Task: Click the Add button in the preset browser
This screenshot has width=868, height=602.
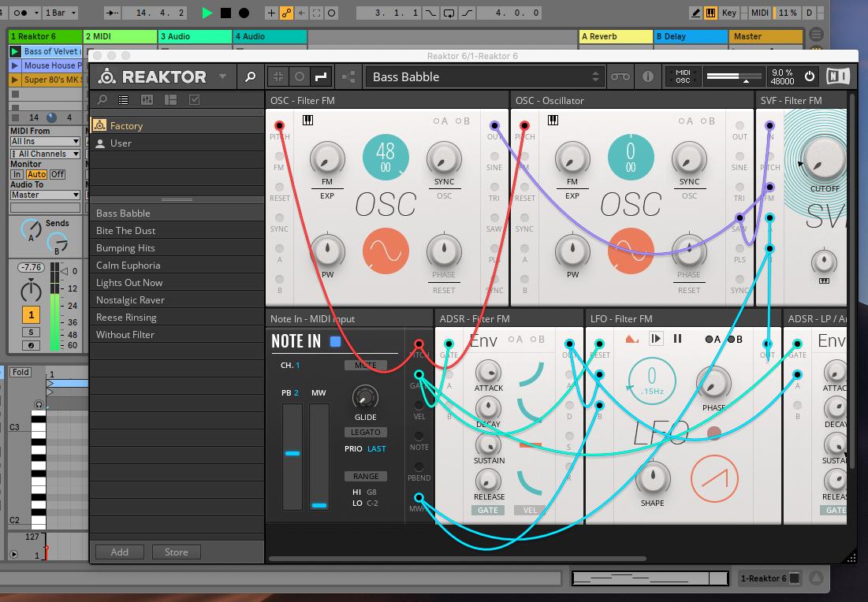Action: (x=120, y=552)
